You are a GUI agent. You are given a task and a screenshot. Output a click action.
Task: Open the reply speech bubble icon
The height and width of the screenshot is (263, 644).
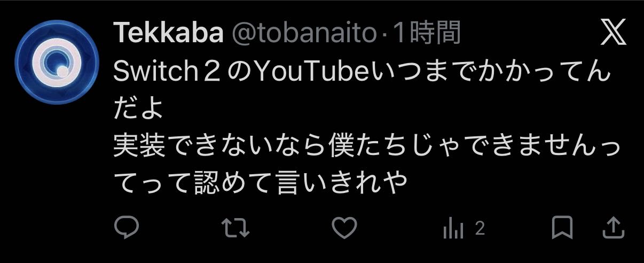127,228
